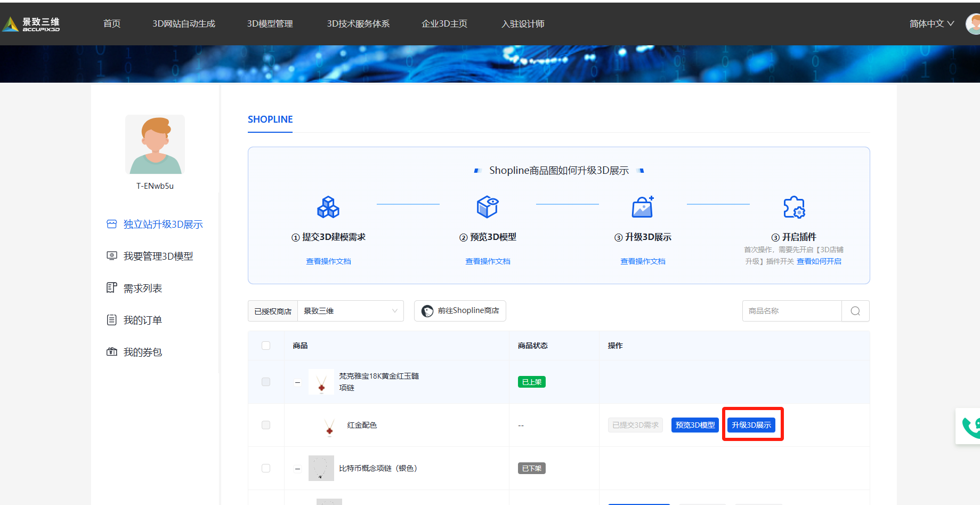This screenshot has height=505, width=980.
Task: Click the 已下架 status tag
Action: 532,468
